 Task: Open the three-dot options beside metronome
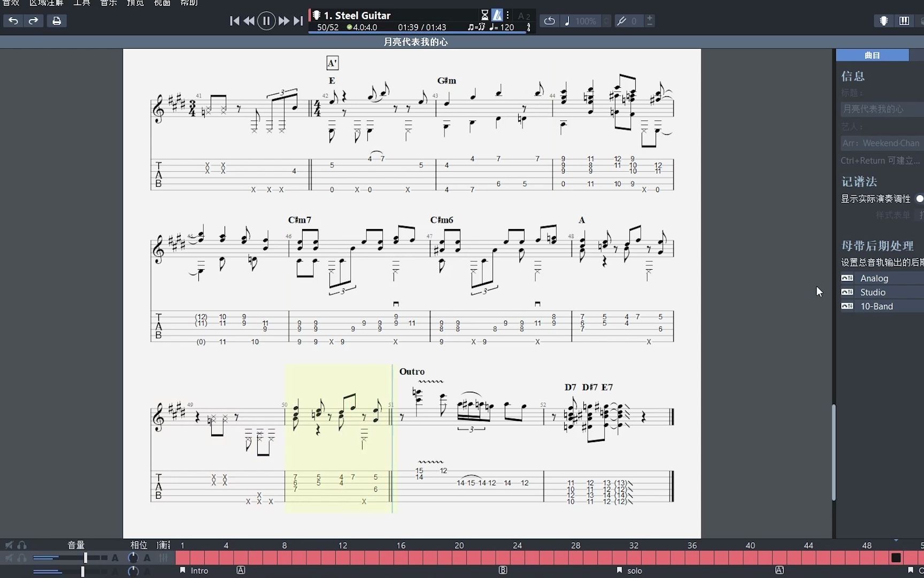508,15
